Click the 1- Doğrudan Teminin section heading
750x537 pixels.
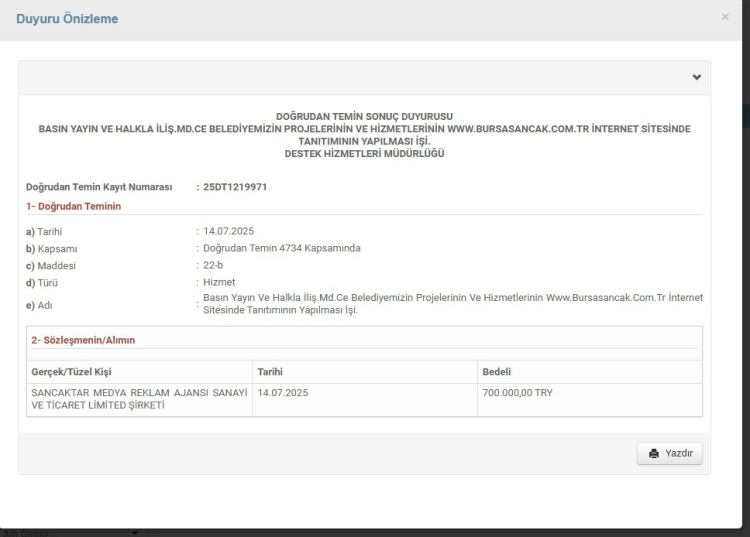coord(73,206)
